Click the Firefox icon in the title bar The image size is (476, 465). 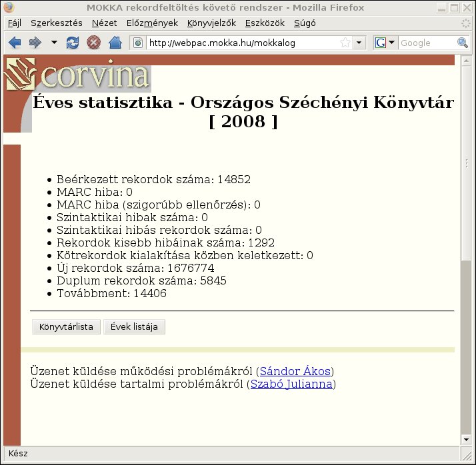pos(9,7)
